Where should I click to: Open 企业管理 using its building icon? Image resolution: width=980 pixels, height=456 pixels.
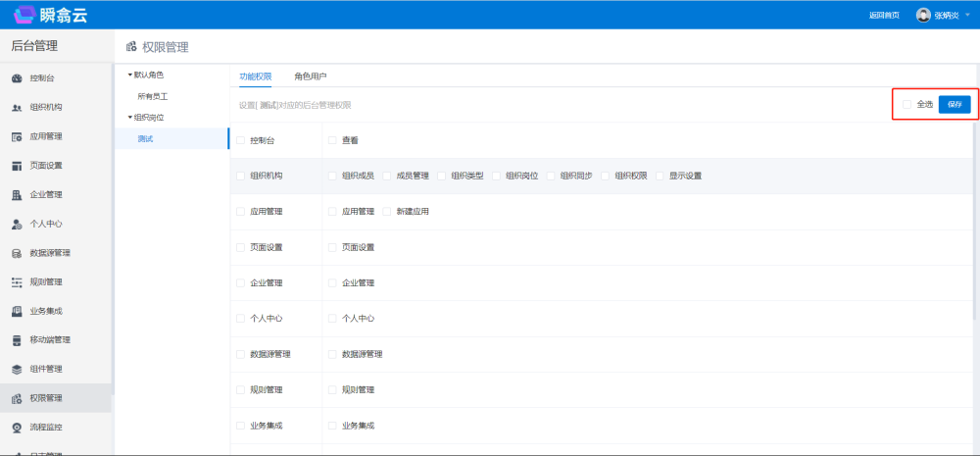click(x=17, y=195)
